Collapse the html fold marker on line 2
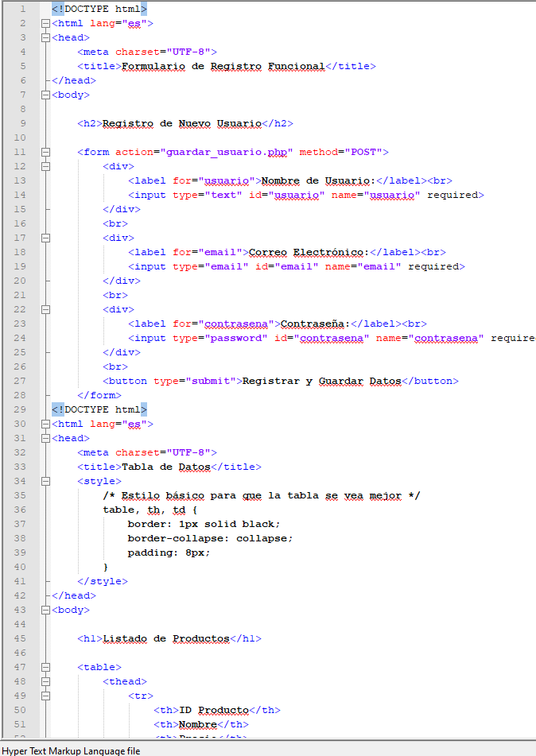The height and width of the screenshot is (756, 536). [45, 23]
